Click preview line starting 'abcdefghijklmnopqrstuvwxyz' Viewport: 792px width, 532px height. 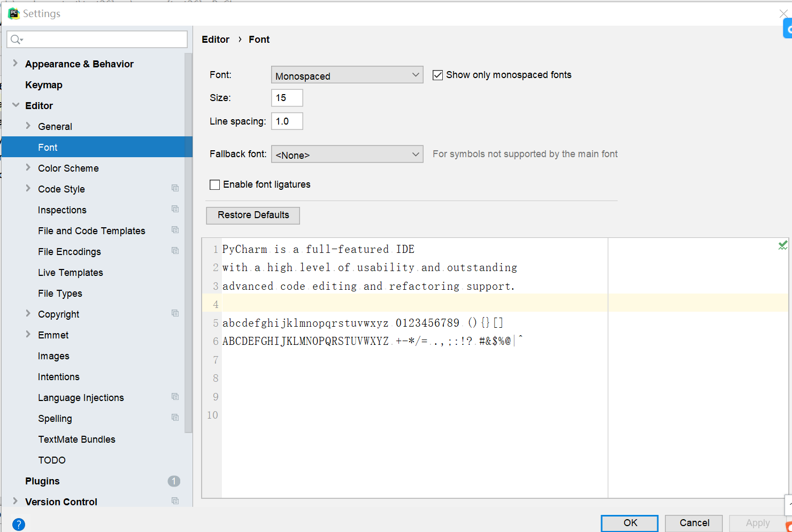[363, 323]
